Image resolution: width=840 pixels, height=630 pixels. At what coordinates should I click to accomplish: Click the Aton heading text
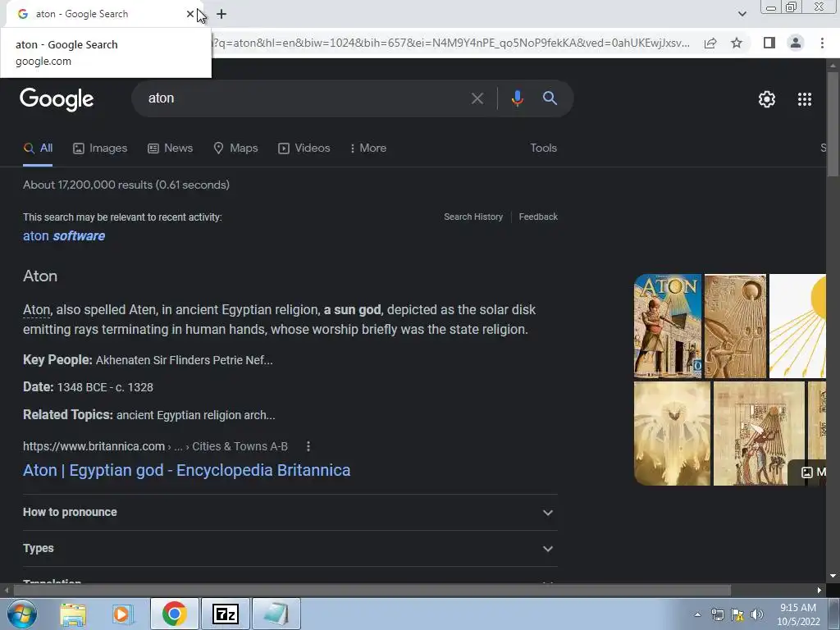pos(40,276)
